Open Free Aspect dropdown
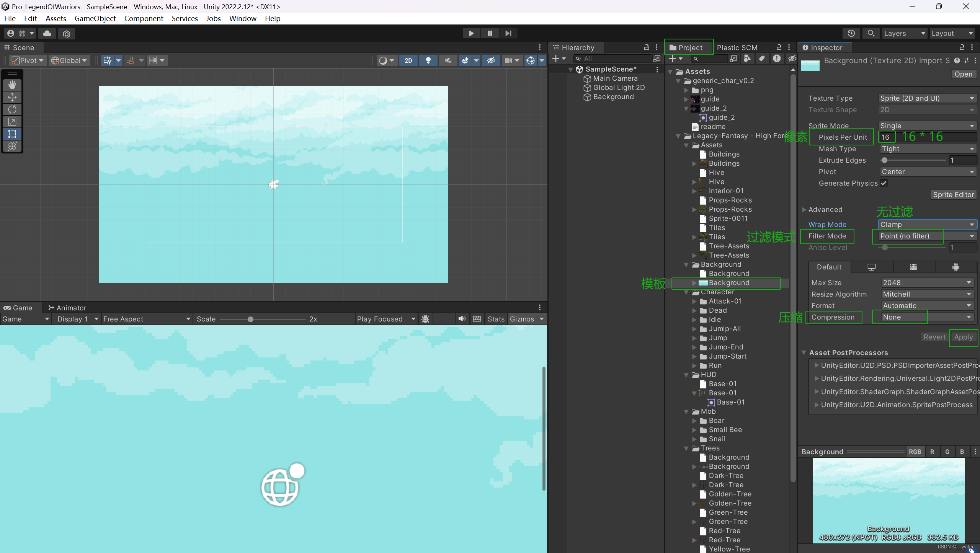This screenshot has width=980, height=553. (x=147, y=319)
